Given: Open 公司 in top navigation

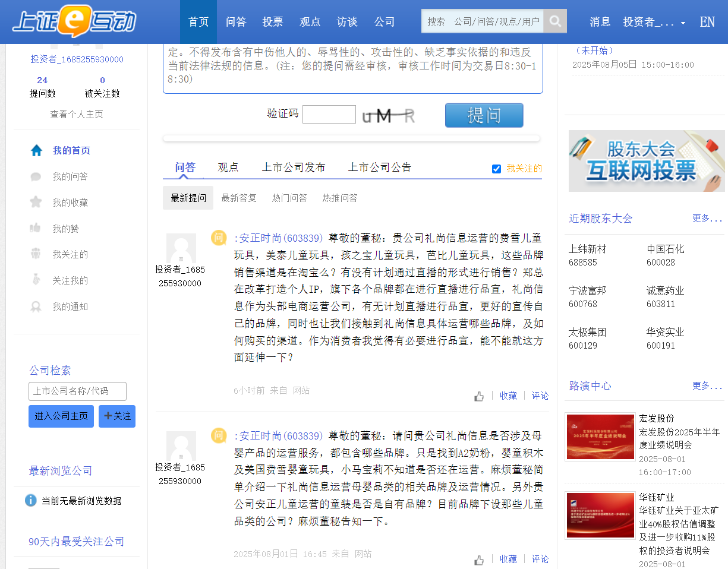Looking at the screenshot, I should (x=385, y=22).
